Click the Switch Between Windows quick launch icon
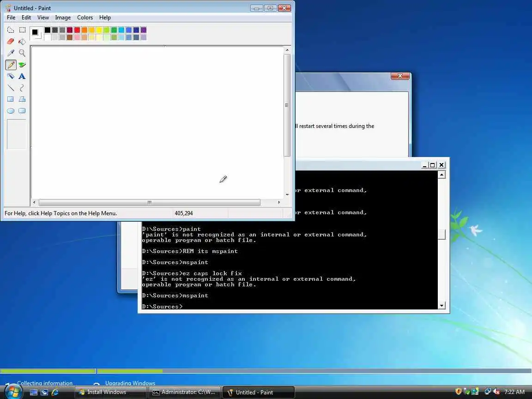The width and height of the screenshot is (532, 399). [44, 392]
